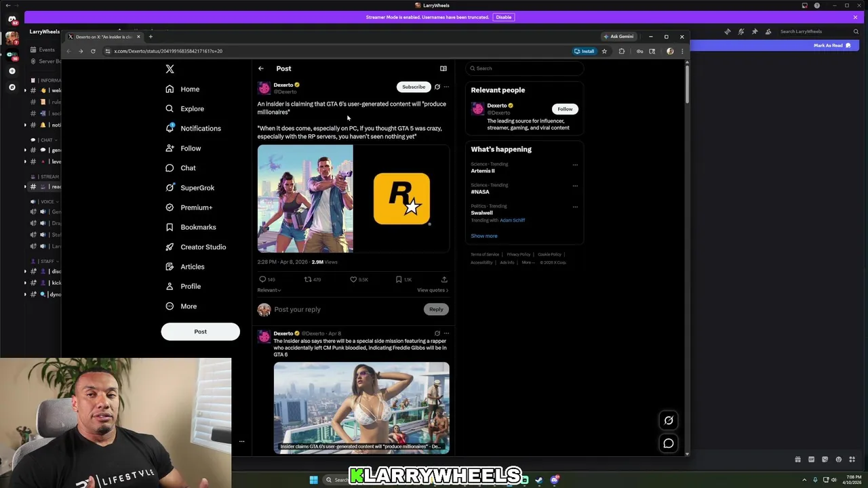868x488 pixels.
Task: Expand the More menu in X sidebar
Action: pos(181,306)
